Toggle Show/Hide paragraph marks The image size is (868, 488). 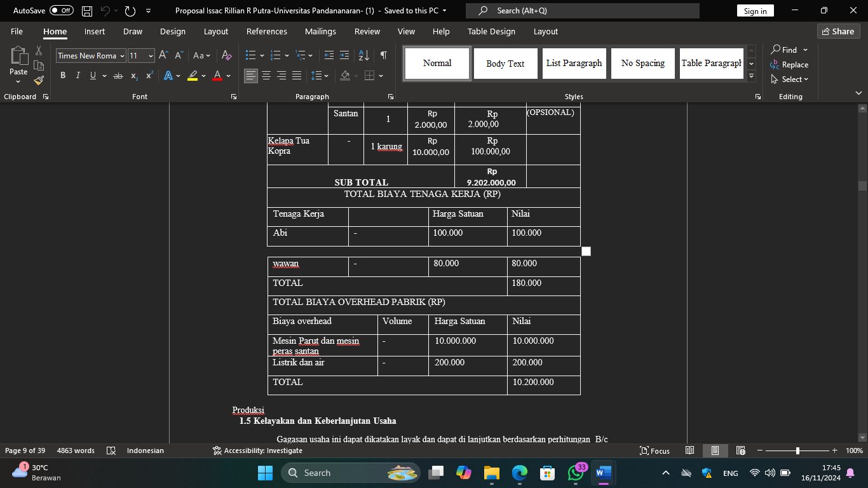pos(383,55)
